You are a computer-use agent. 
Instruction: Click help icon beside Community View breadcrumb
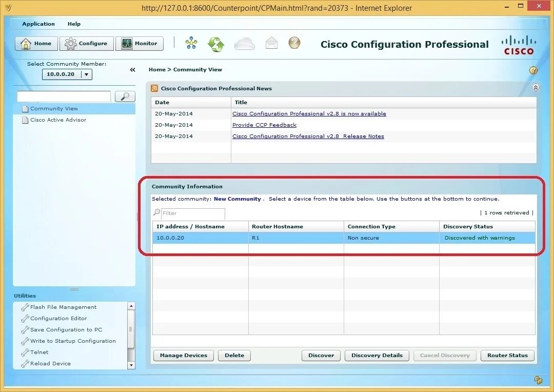(x=533, y=70)
